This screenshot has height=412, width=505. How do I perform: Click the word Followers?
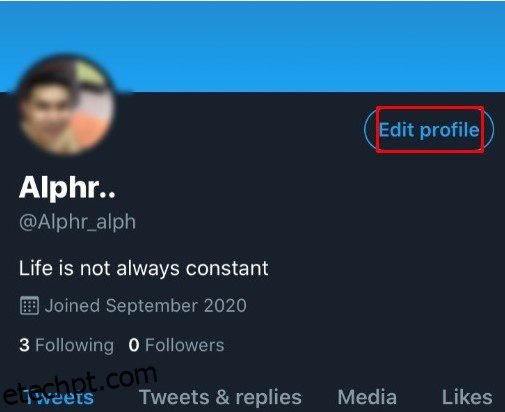point(185,345)
